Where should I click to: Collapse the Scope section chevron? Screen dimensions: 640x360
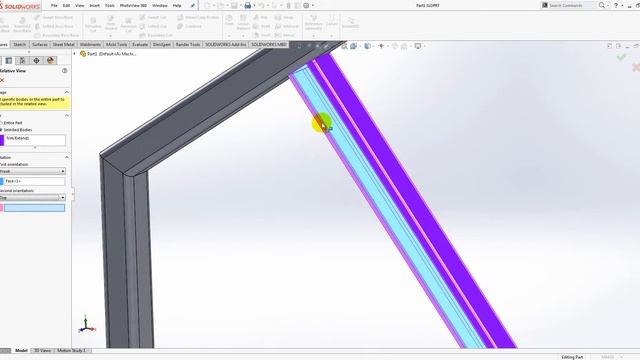pyautogui.click(x=67, y=116)
